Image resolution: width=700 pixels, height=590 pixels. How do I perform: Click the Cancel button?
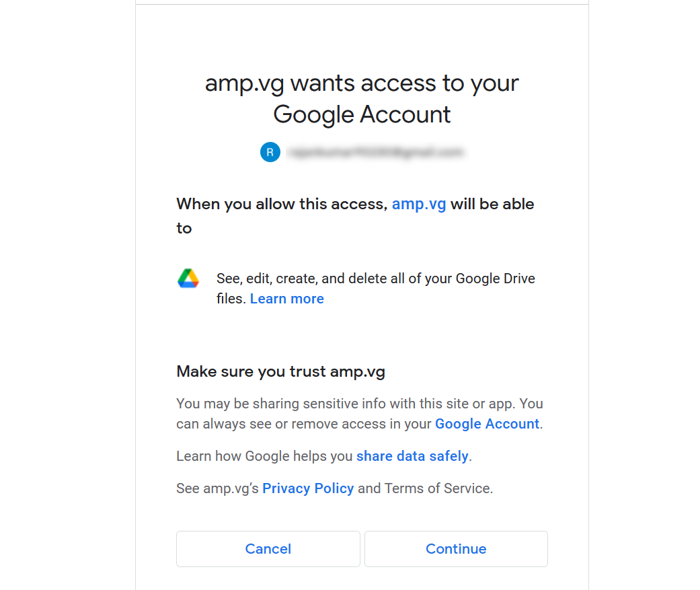pos(268,549)
